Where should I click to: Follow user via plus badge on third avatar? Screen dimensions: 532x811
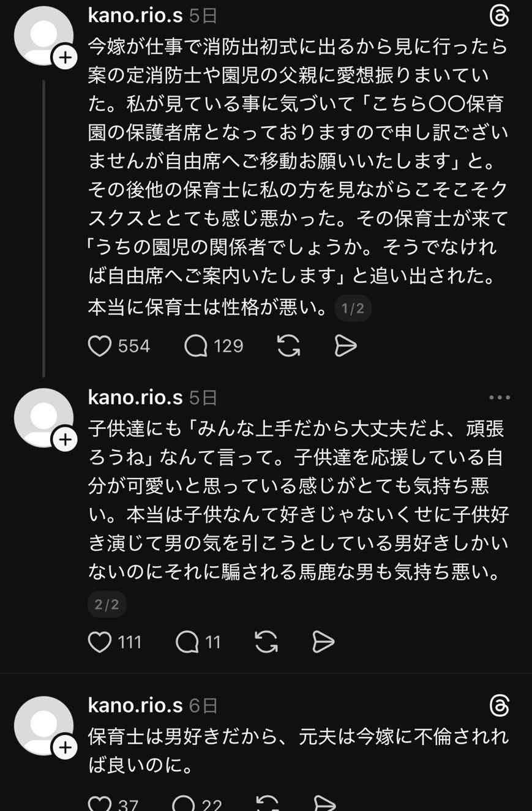(x=66, y=747)
